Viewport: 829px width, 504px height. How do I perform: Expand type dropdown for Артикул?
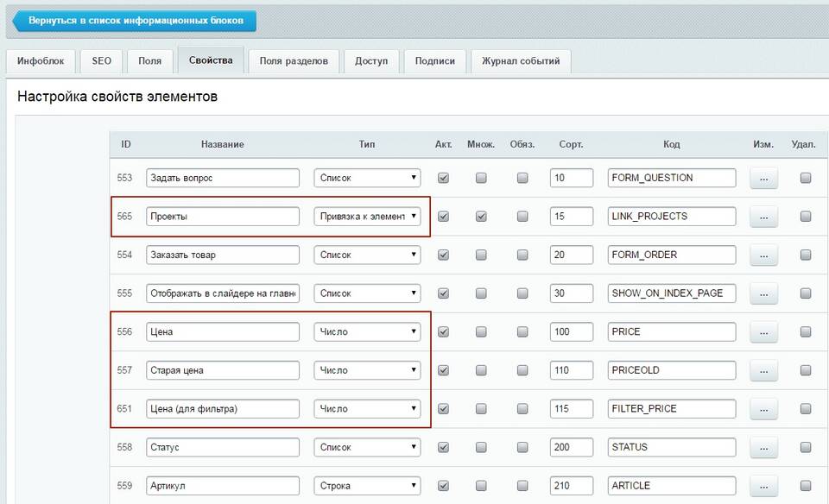(368, 486)
